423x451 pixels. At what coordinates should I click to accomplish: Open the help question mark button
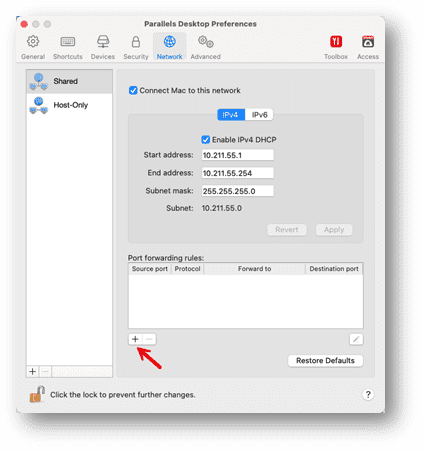[368, 394]
